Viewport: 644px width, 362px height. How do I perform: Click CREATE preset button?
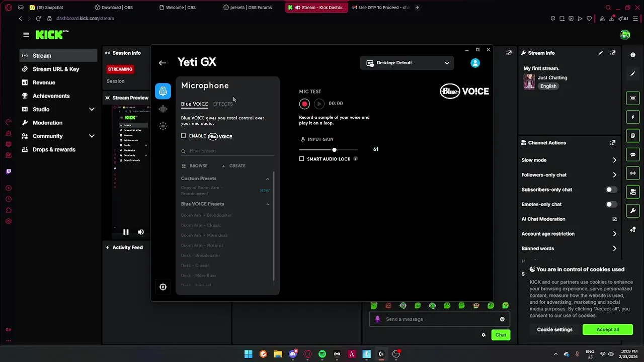pyautogui.click(x=233, y=166)
